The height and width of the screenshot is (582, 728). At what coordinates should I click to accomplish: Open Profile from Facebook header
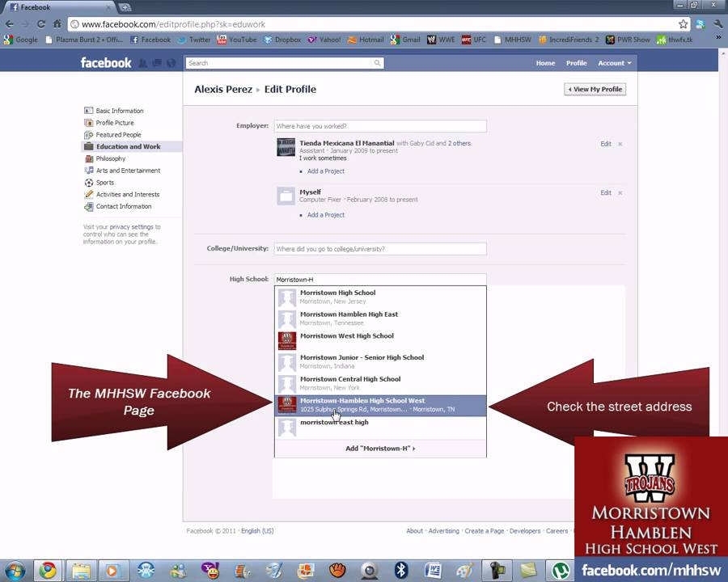click(576, 63)
